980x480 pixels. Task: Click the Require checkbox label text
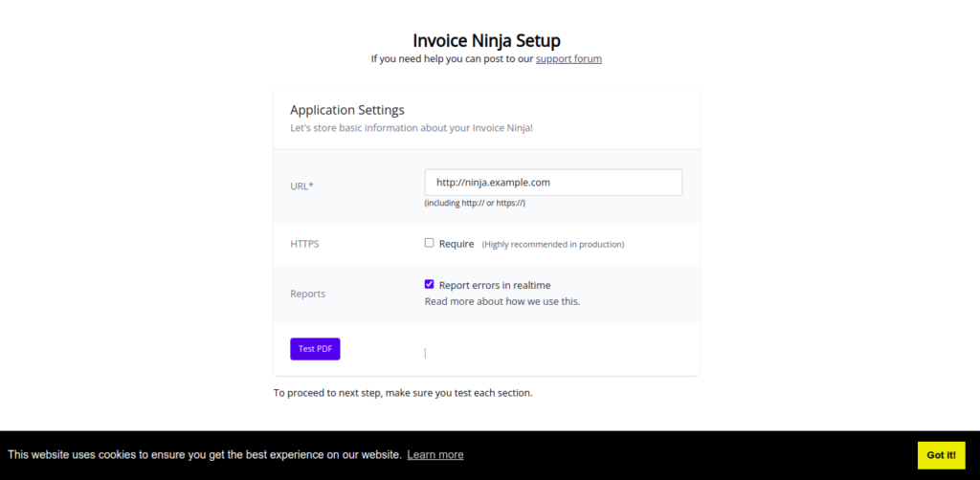click(457, 244)
